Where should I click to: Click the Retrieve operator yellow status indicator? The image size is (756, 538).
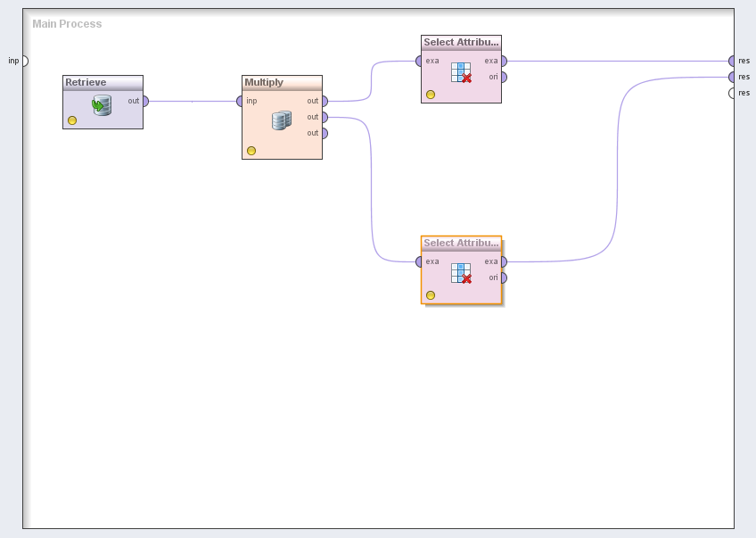(72, 120)
